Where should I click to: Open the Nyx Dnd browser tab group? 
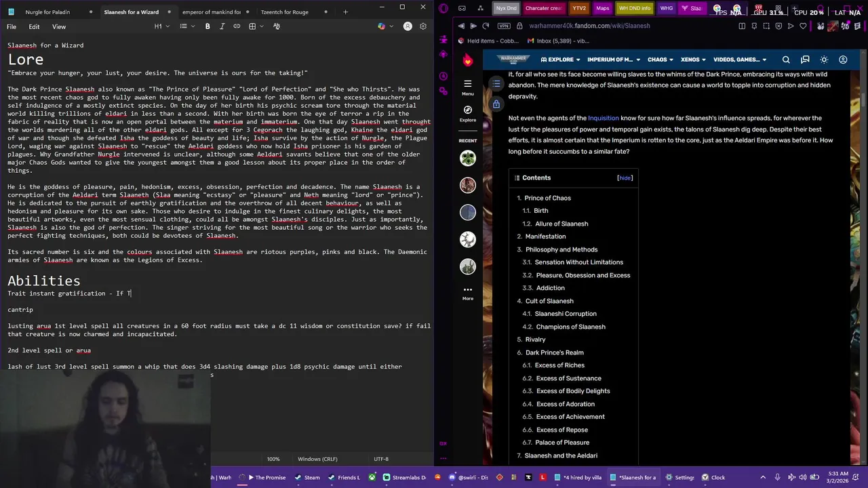coord(507,8)
